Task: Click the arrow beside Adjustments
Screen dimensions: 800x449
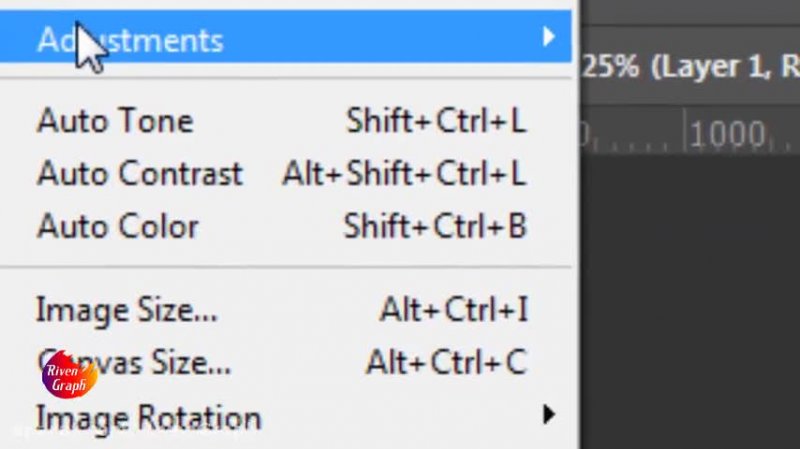Action: pos(548,38)
